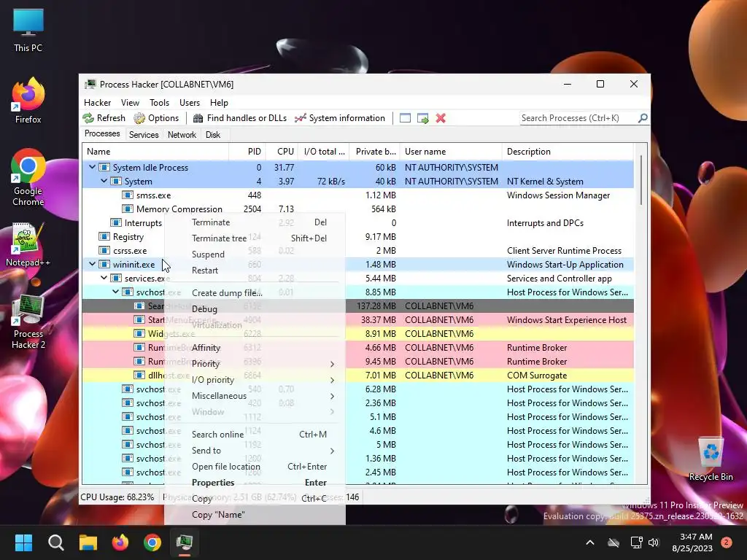
Task: Open Send to submenu
Action: click(255, 451)
